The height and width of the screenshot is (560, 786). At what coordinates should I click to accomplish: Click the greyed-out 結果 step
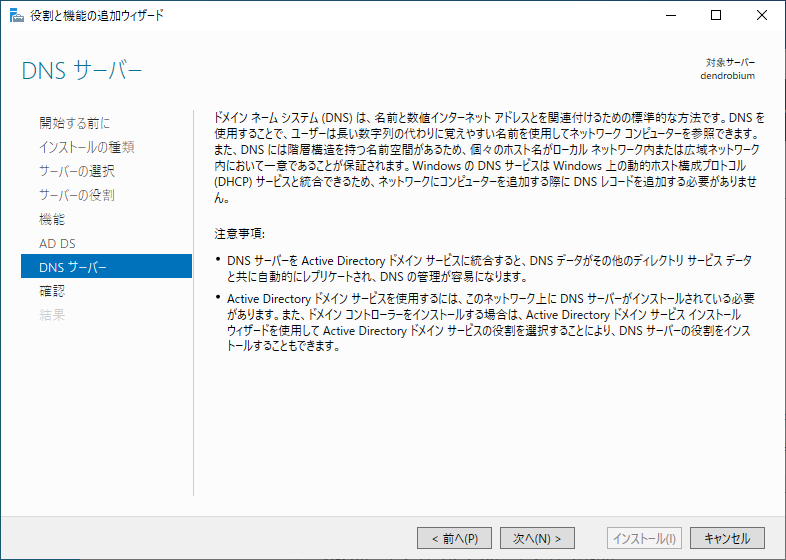[x=52, y=315]
